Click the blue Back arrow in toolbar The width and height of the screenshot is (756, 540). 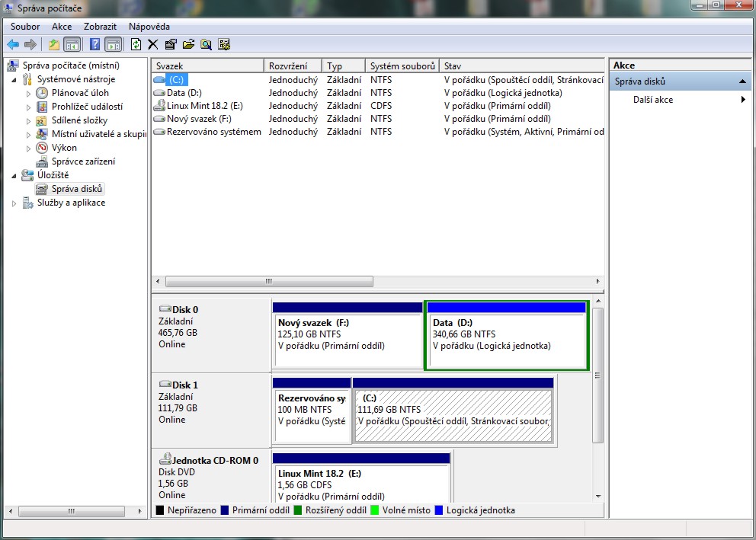tap(13, 44)
